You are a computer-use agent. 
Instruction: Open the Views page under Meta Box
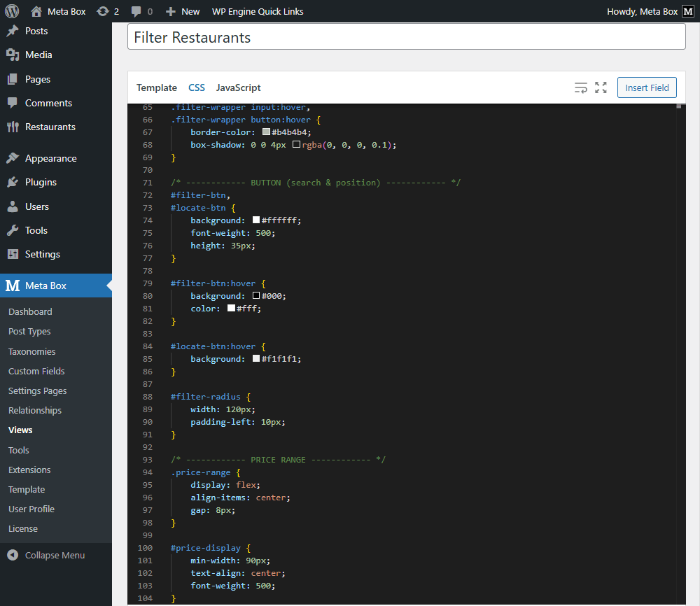(x=20, y=430)
